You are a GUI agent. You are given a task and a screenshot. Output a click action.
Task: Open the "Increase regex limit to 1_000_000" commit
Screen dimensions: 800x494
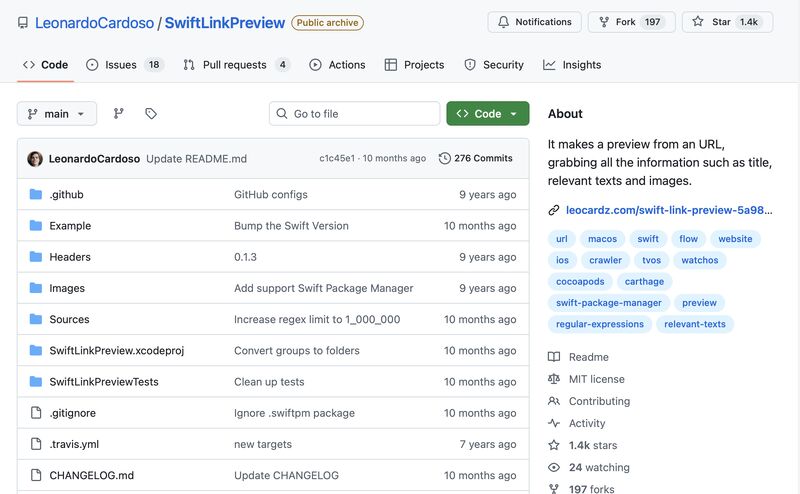pyautogui.click(x=317, y=319)
